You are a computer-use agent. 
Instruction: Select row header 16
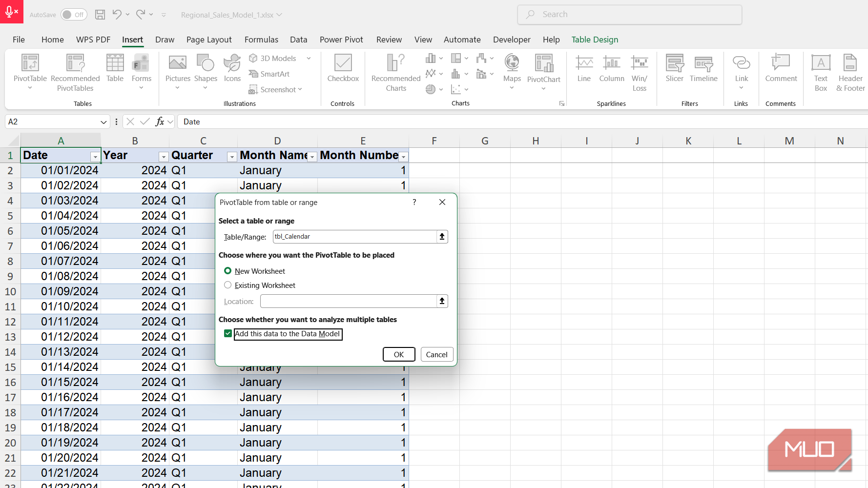[x=10, y=382]
